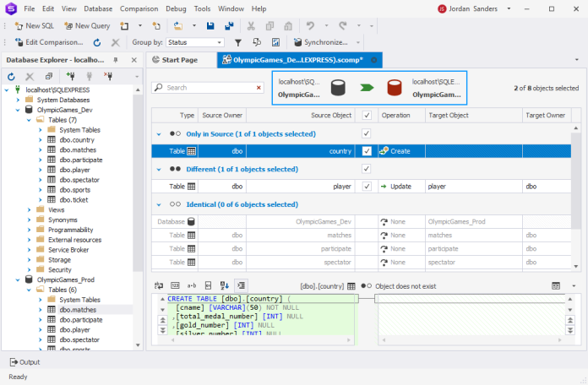Screen dimensions: 588x385
Task: Click the side-by-side layout icon in the diff pane
Action: (556, 286)
